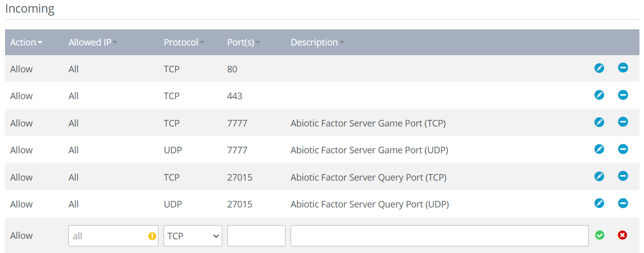Sort by Action column
Viewport: 644px width, 253px height.
[x=26, y=43]
